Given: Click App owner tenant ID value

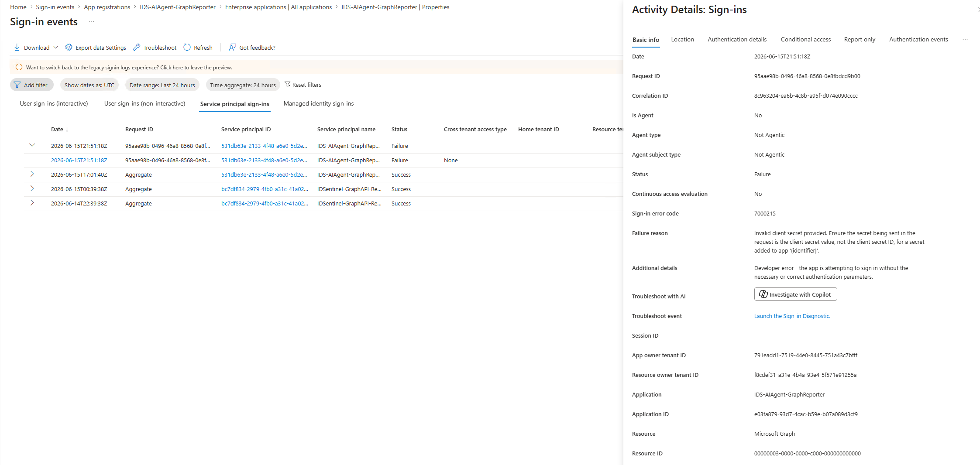Looking at the screenshot, I should pos(806,355).
